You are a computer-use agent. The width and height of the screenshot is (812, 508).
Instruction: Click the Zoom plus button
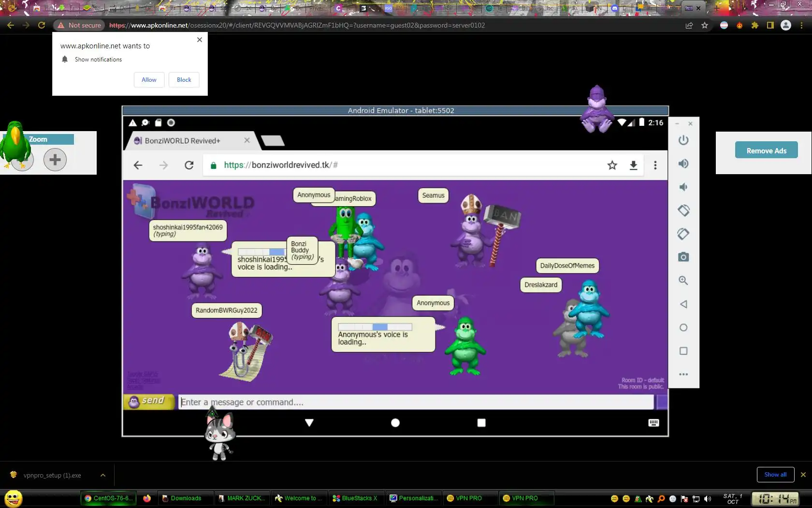(x=55, y=159)
